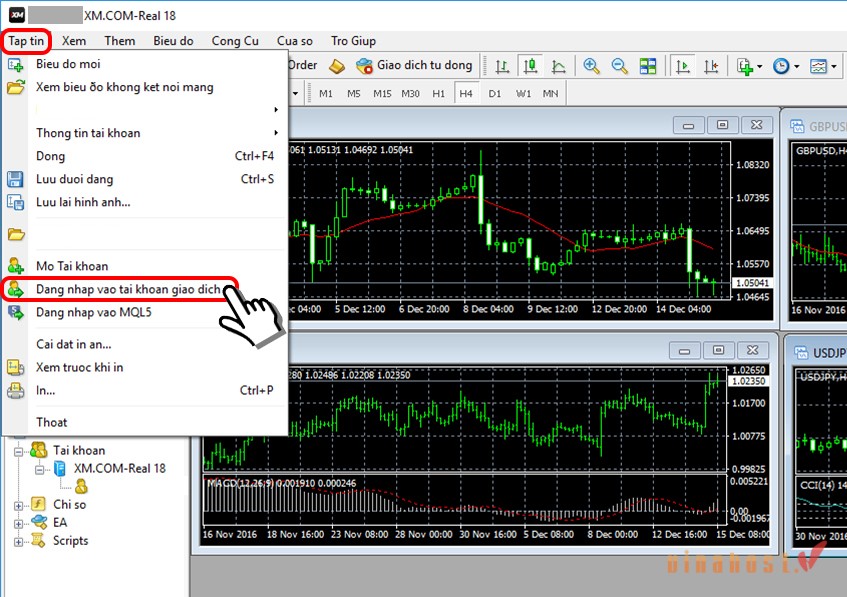
Task: Click the EA icon in Navigator tree
Action: (39, 522)
